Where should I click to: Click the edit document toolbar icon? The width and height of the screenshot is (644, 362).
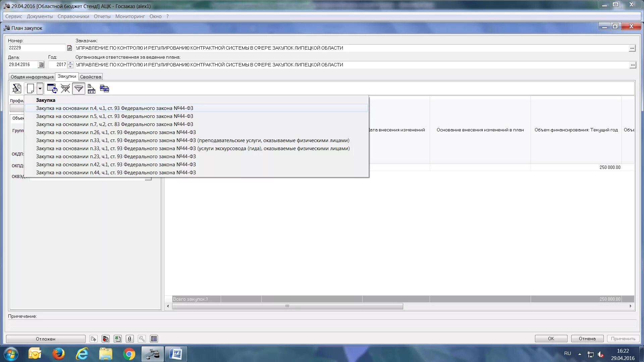click(17, 88)
